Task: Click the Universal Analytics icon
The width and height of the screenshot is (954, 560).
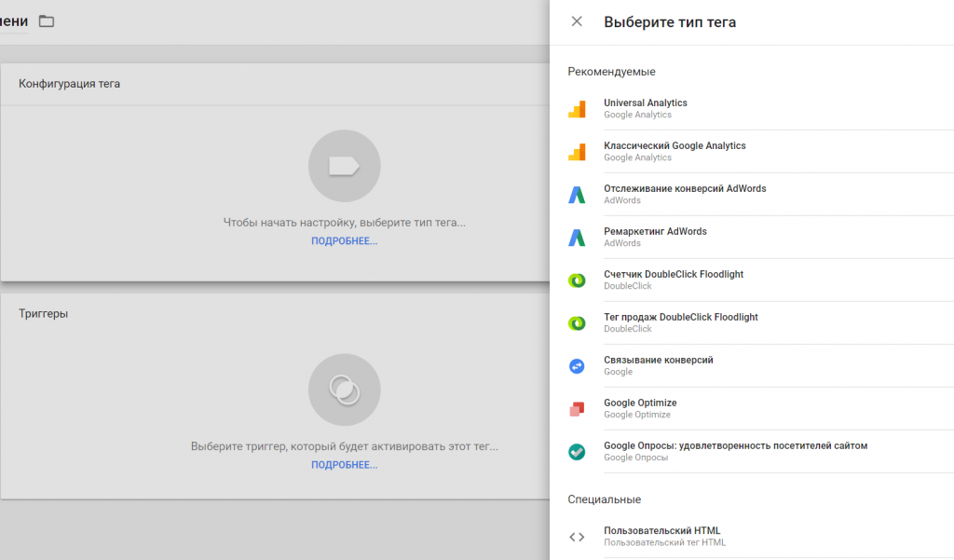Action: click(x=577, y=109)
